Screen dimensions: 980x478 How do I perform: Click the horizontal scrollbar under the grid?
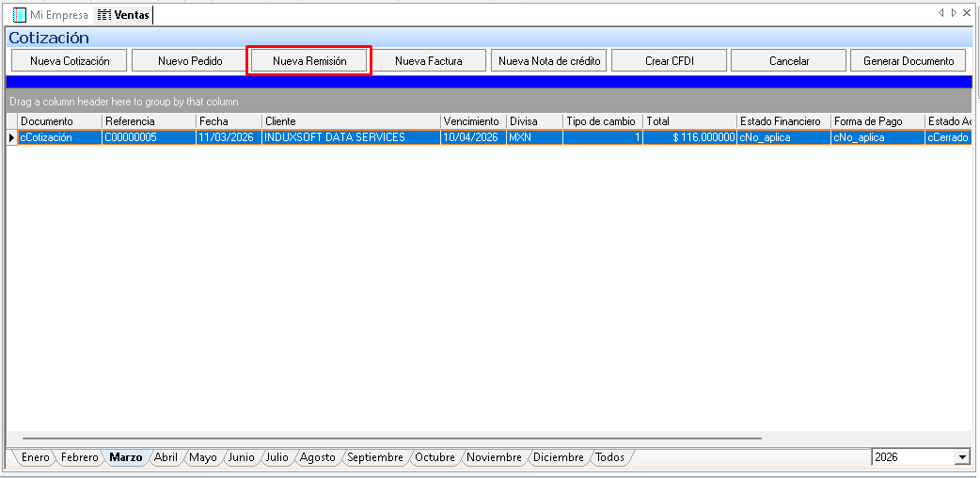(391, 438)
